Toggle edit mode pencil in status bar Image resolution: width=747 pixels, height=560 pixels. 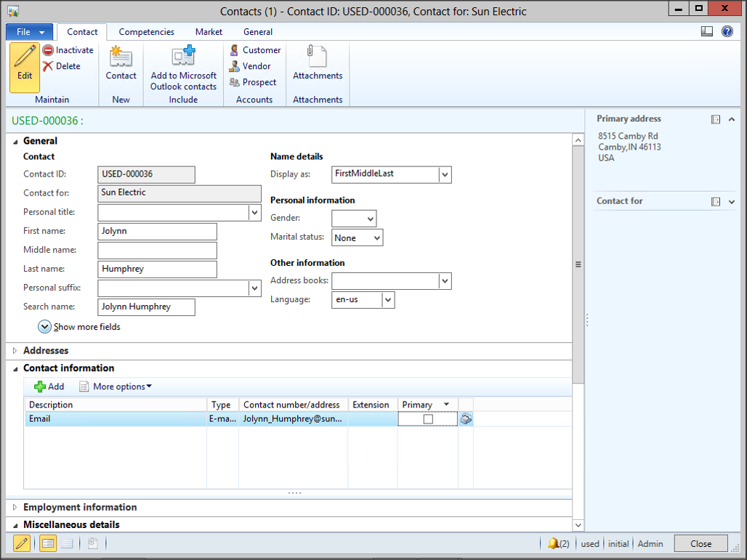point(22,543)
